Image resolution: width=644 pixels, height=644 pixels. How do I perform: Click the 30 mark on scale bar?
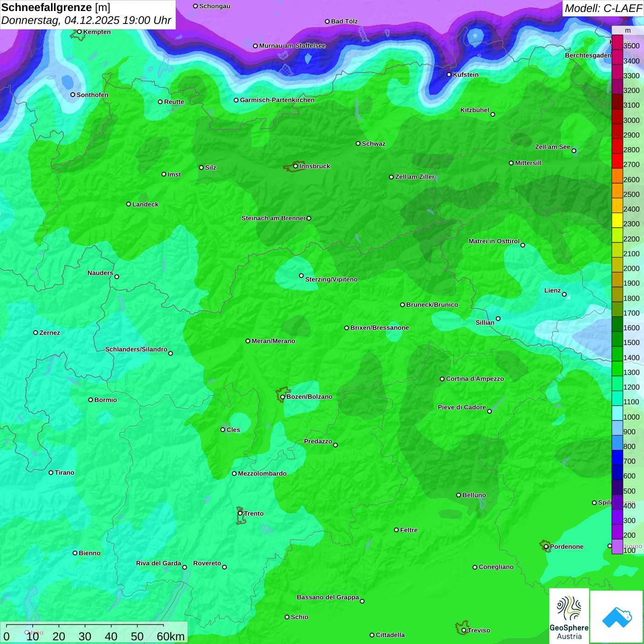[85, 636]
